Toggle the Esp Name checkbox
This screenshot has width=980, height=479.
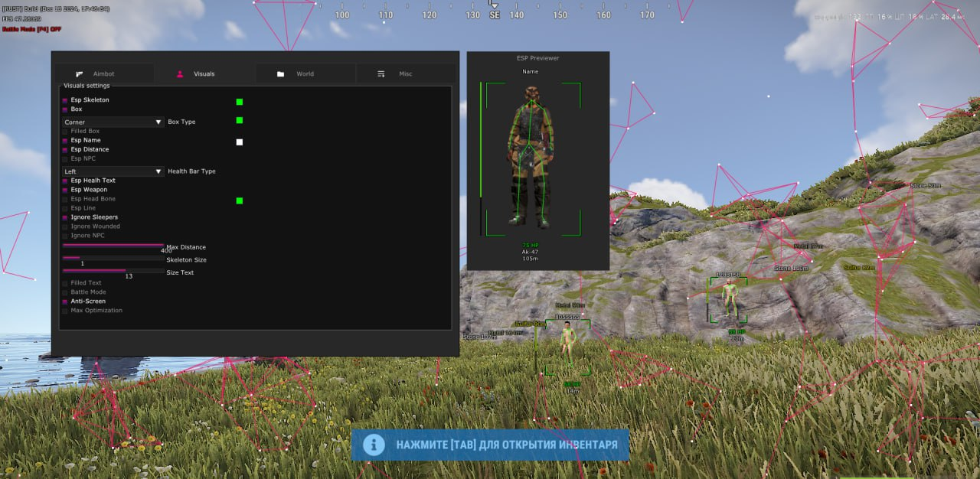pyautogui.click(x=65, y=141)
